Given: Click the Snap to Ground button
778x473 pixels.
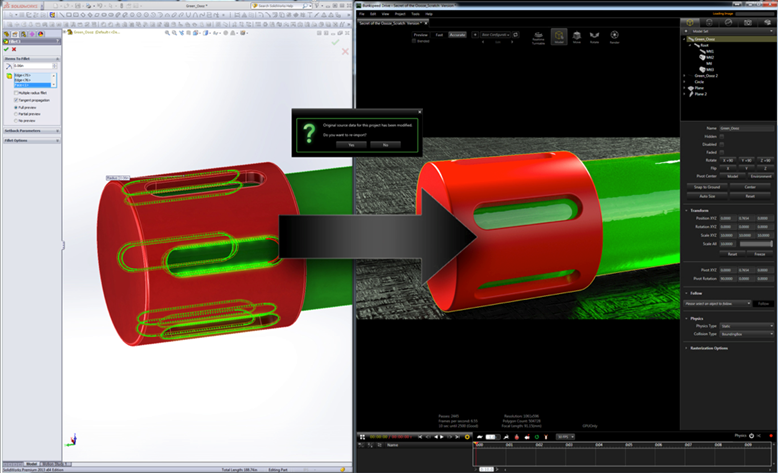Looking at the screenshot, I should (706, 186).
